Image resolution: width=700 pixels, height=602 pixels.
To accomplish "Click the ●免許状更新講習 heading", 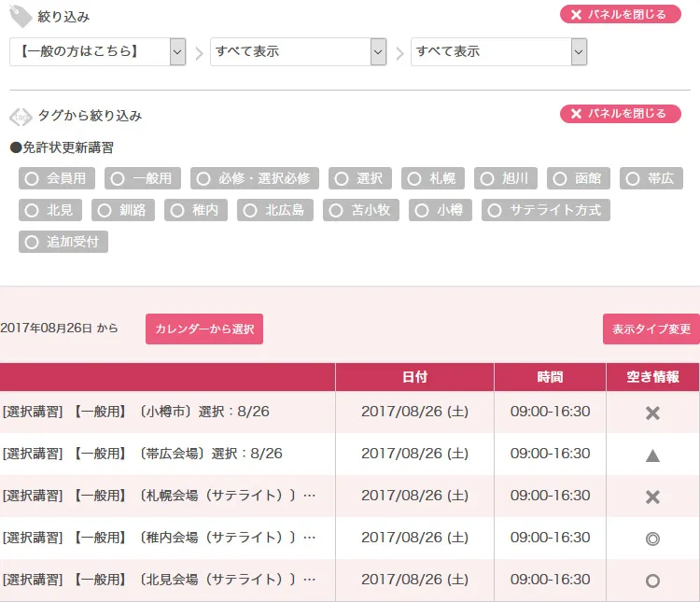I will point(62,147).
